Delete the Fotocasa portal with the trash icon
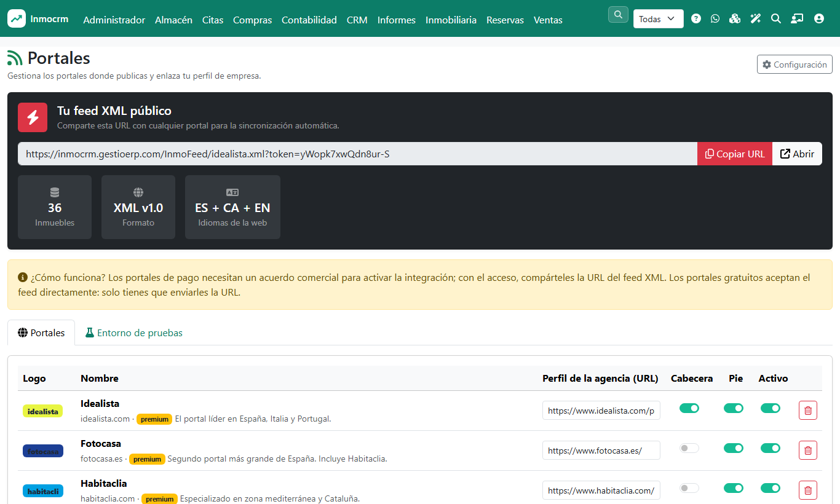This screenshot has height=504, width=840. (x=808, y=451)
